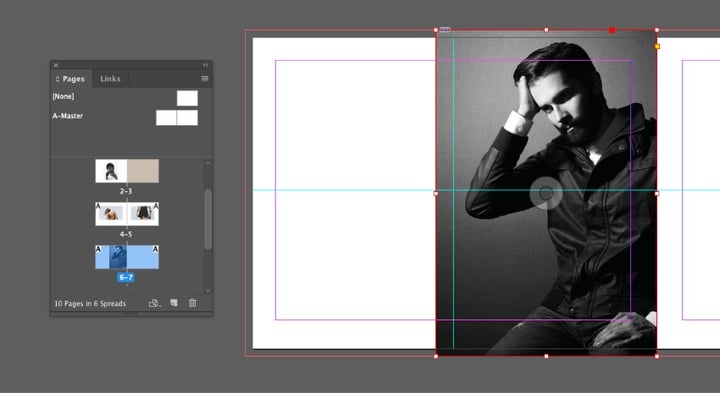Switch to the Pages tab
The image size is (720, 393).
coord(71,79)
